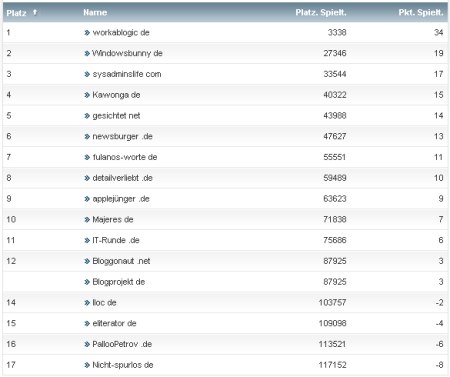The image size is (450, 377).
Task: Open the newsburger .de link
Action: 122,136
